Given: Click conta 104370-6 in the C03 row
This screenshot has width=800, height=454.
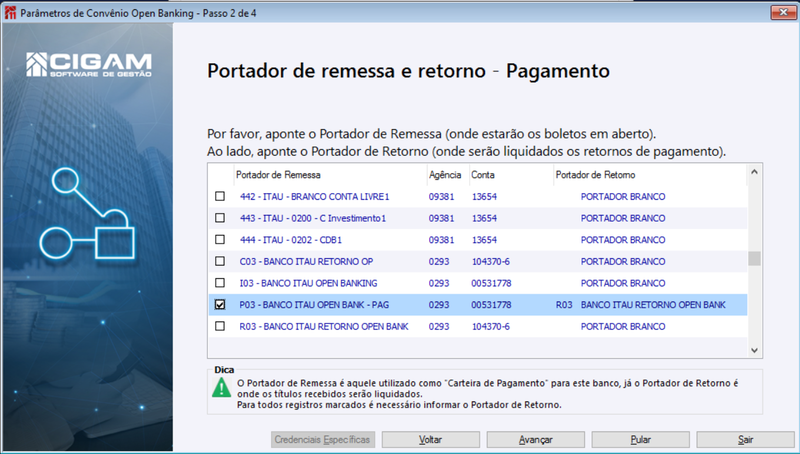Looking at the screenshot, I should (x=490, y=262).
